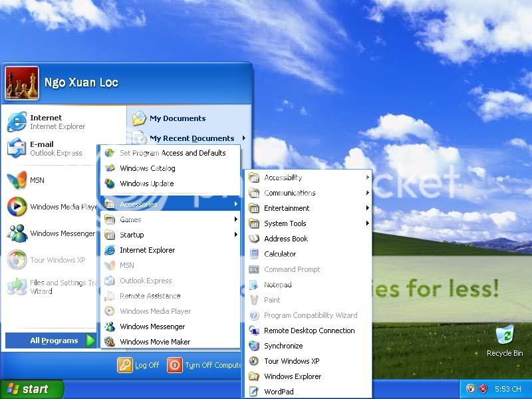The image size is (532, 399).
Task: Open the Synchronize icon
Action: pos(254,346)
